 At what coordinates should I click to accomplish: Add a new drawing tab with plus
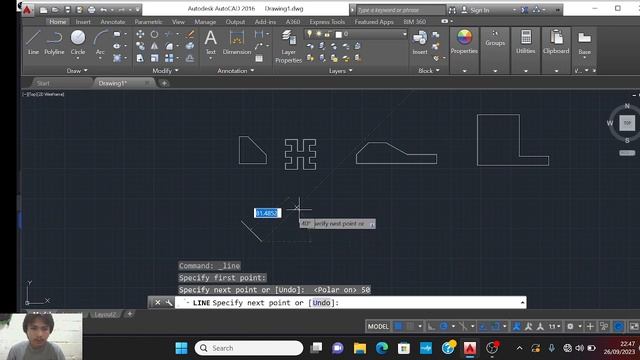pyautogui.click(x=164, y=83)
